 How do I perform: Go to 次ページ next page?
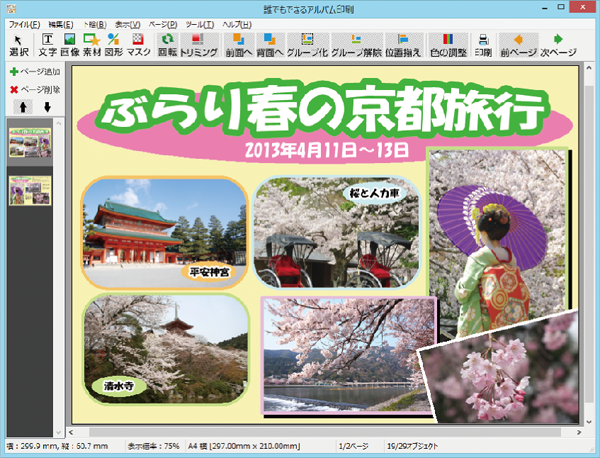pos(558,44)
